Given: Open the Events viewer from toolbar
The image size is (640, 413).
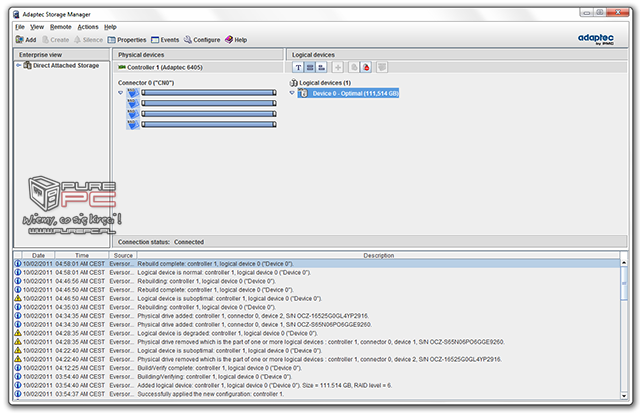Looking at the screenshot, I should pyautogui.click(x=165, y=40).
